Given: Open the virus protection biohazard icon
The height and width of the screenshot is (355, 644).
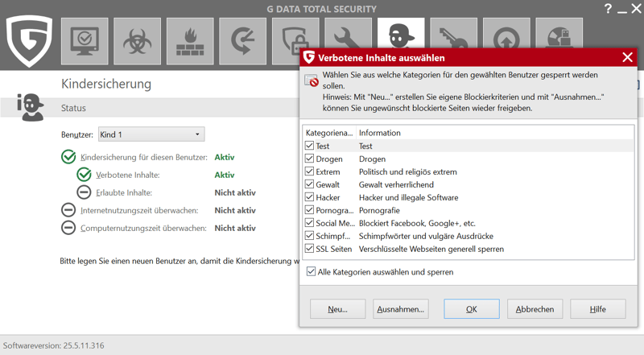Looking at the screenshot, I should click(x=137, y=41).
